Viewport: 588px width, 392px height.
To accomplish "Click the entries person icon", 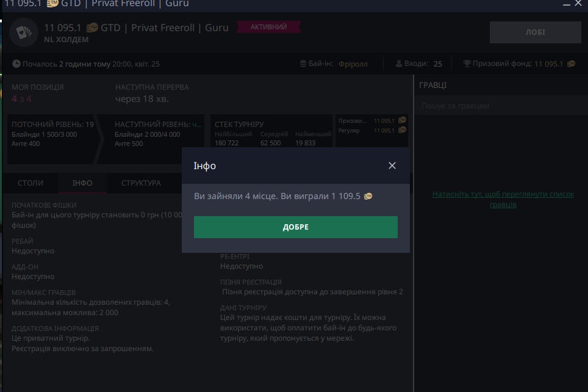I will tap(400, 64).
